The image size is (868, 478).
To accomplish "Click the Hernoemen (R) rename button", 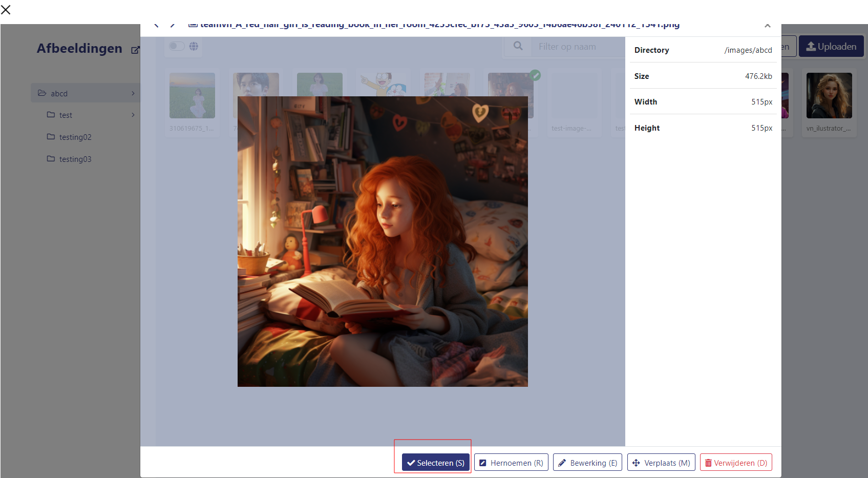I will tap(511, 463).
